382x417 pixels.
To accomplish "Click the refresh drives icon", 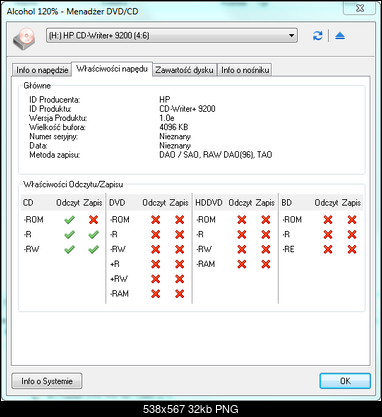I will [x=317, y=35].
